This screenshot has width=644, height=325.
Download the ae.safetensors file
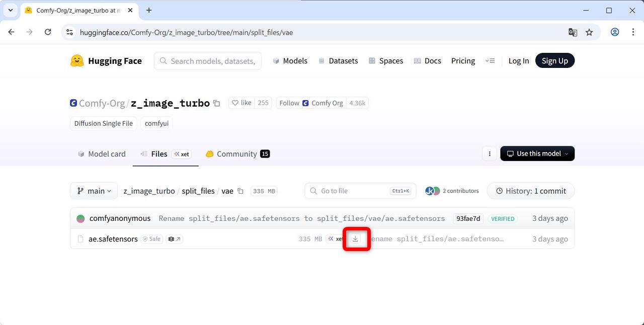pos(355,239)
